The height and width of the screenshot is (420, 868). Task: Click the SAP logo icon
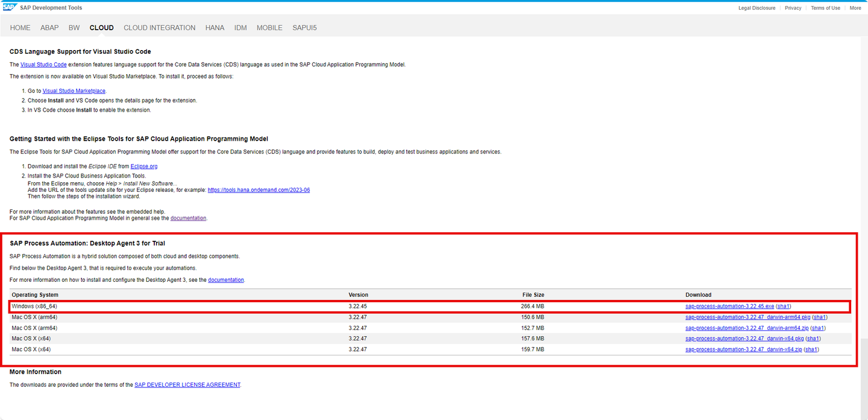tap(10, 7)
